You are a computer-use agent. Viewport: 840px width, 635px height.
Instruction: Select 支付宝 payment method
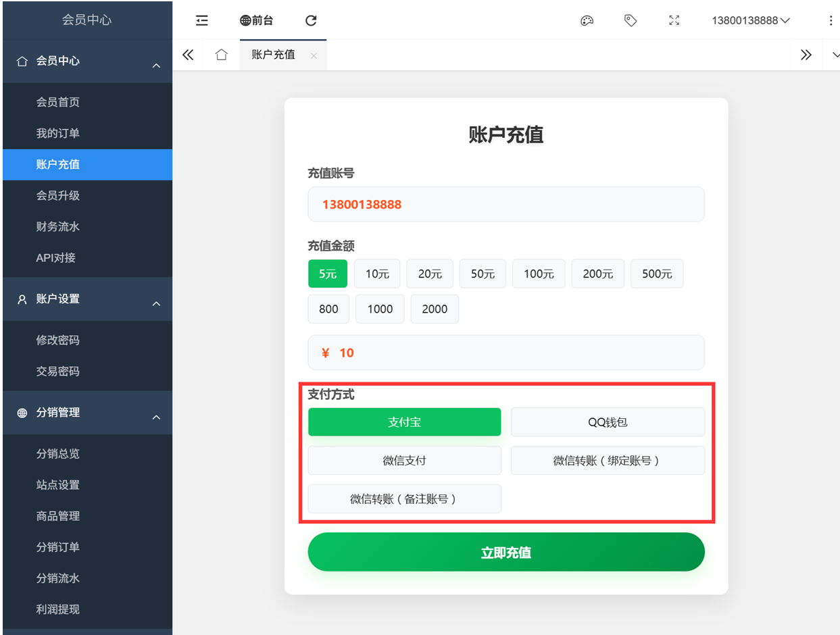coord(404,422)
